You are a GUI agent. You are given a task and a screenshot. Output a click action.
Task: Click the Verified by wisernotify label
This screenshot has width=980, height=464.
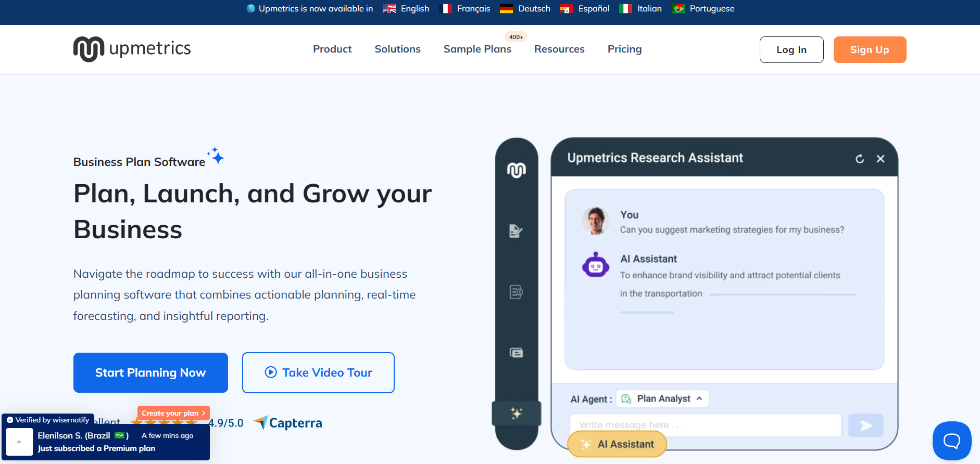pyautogui.click(x=48, y=420)
